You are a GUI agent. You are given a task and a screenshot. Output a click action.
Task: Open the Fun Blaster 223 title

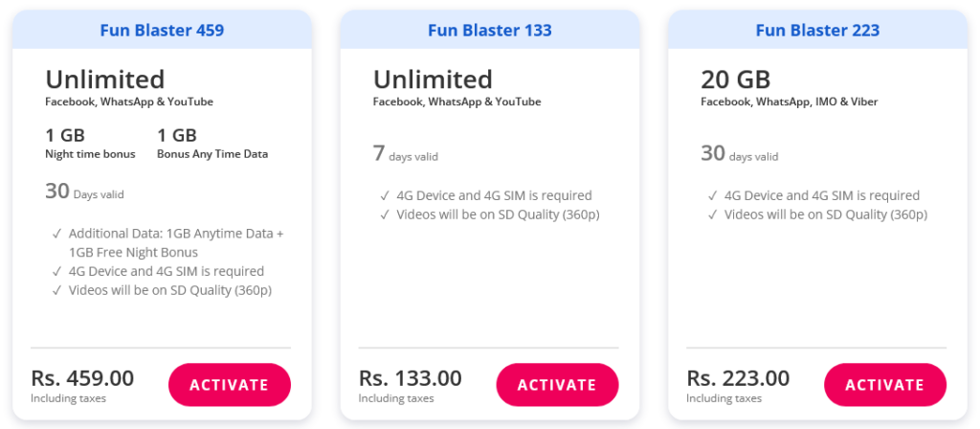click(817, 31)
